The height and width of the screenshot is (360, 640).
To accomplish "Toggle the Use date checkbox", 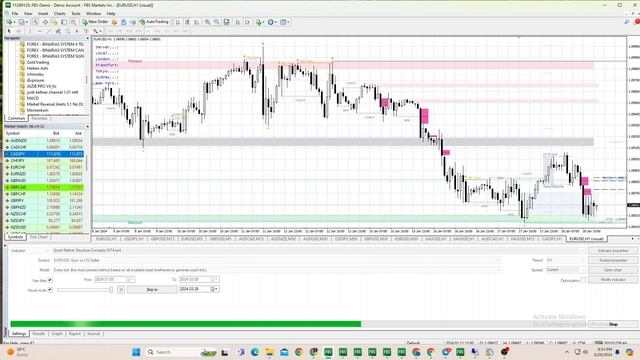I will [50, 280].
